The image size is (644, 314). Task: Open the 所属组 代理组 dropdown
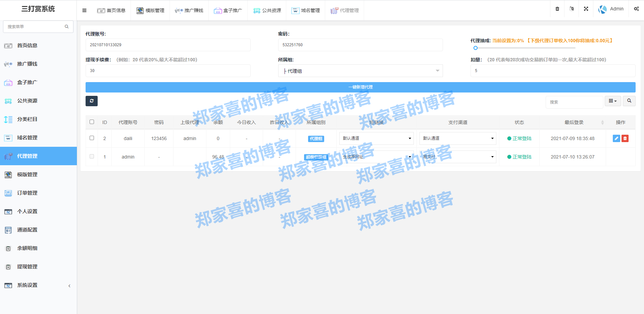(x=360, y=71)
